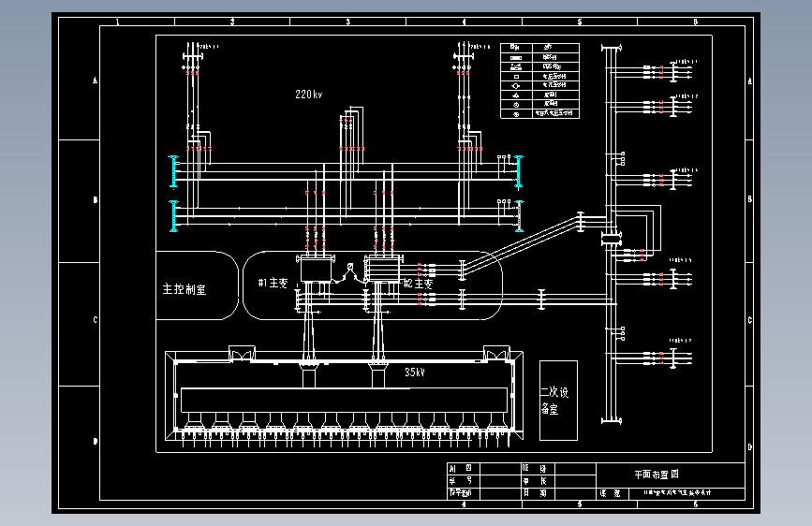The height and width of the screenshot is (526, 812).
Task: Select the "主控制室" room label
Action: [185, 289]
